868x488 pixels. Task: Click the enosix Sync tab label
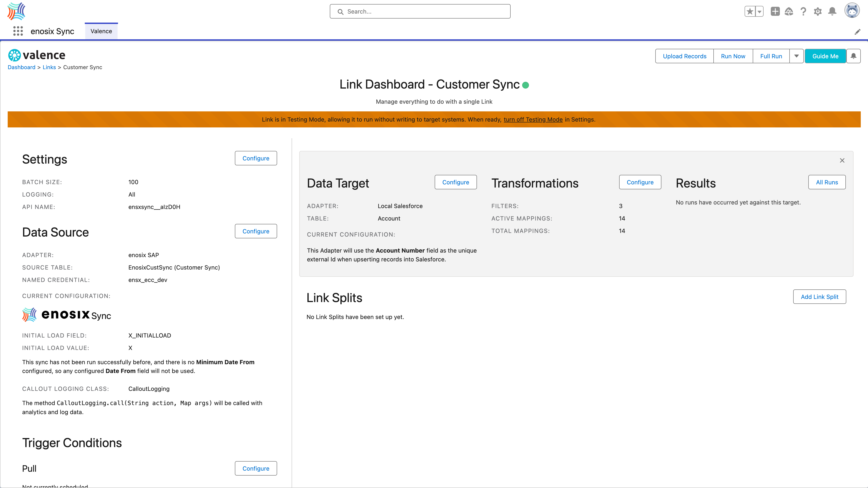pos(52,31)
